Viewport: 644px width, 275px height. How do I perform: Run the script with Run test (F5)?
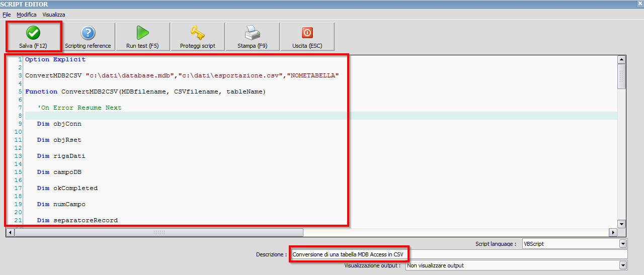(142, 36)
